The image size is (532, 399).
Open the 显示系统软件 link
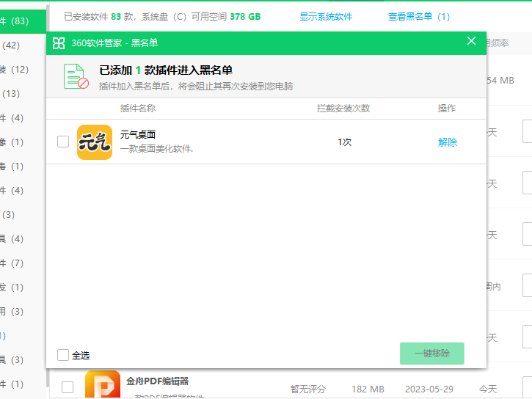coord(326,17)
